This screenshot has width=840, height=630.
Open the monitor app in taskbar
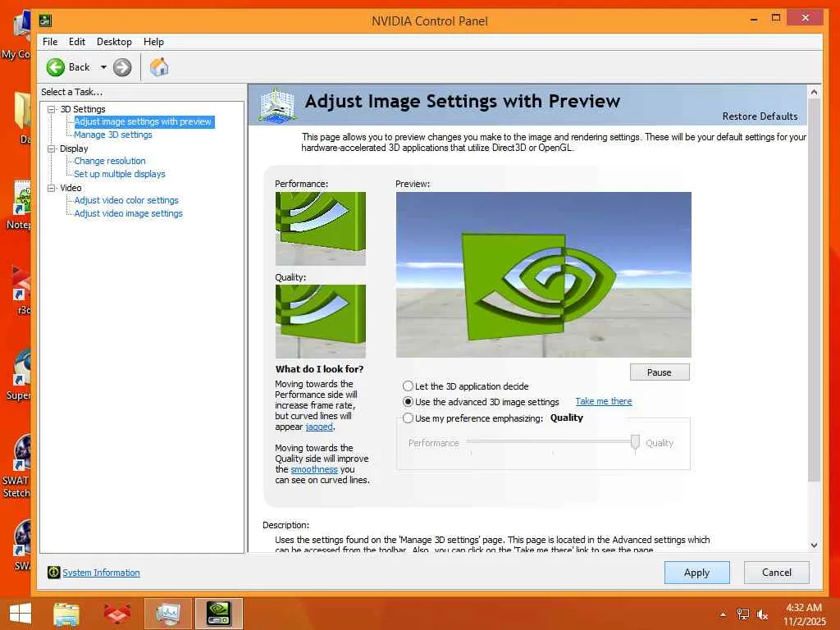pos(167,614)
